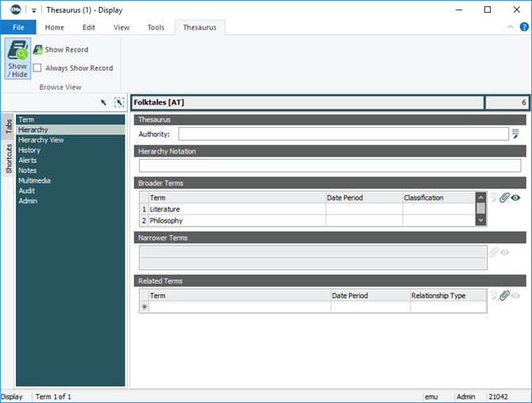Select Multimedia in the tab list

(34, 180)
